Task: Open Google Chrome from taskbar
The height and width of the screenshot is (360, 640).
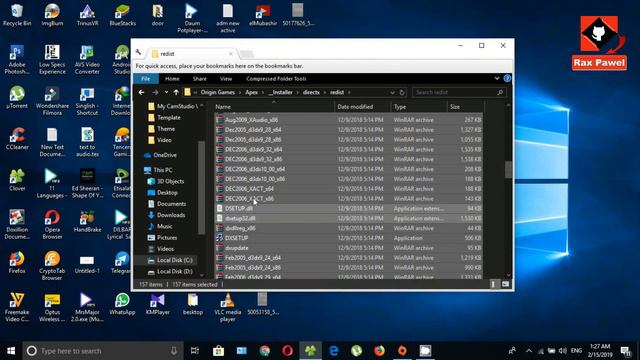Action: 264,351
